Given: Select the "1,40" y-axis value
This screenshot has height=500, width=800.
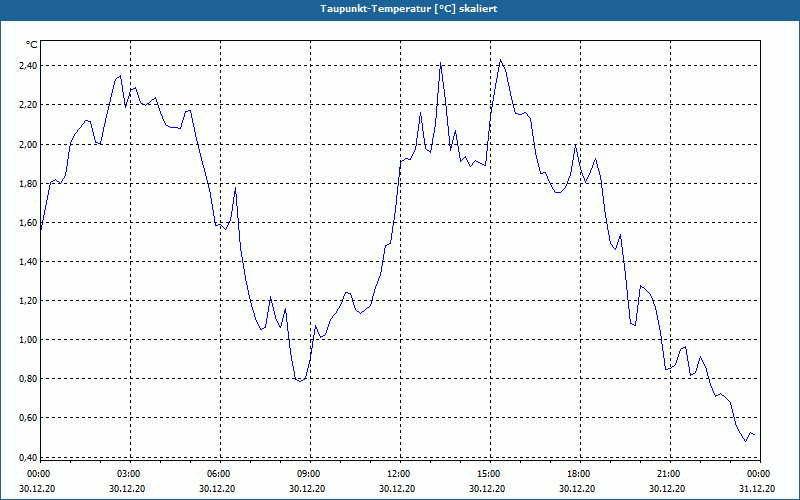Looking at the screenshot, I should [x=29, y=262].
